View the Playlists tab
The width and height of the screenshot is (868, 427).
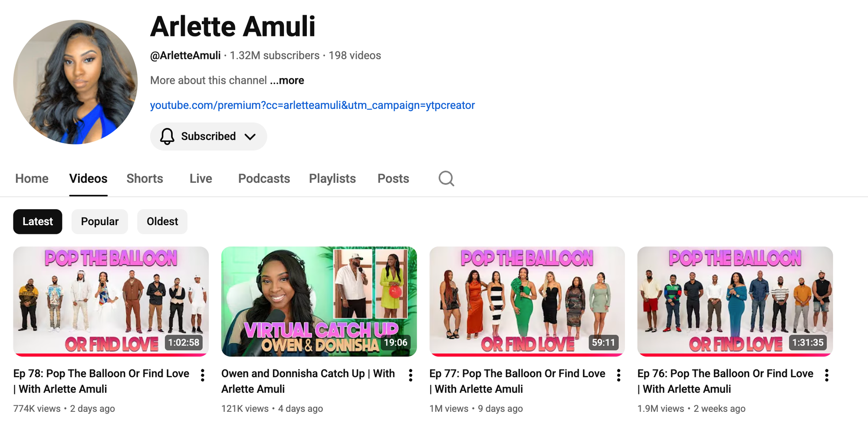click(332, 178)
